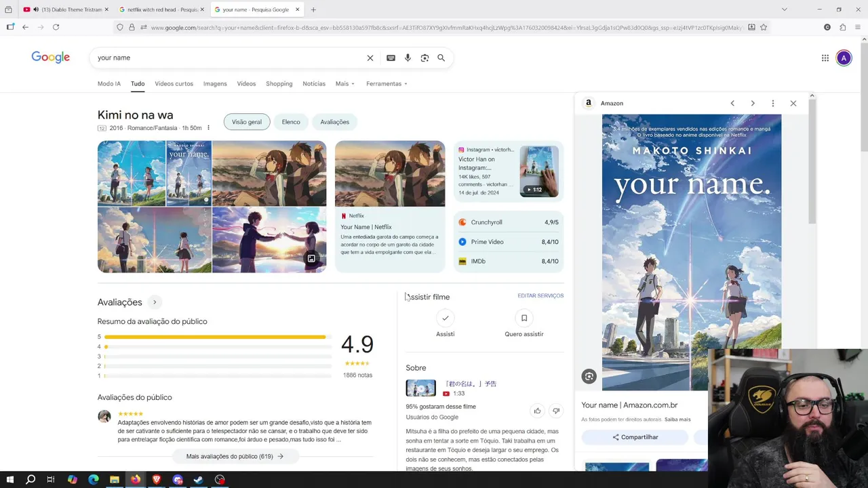Viewport: 868px width, 488px height.
Task: Open Google account avatar menu
Action: point(844,58)
